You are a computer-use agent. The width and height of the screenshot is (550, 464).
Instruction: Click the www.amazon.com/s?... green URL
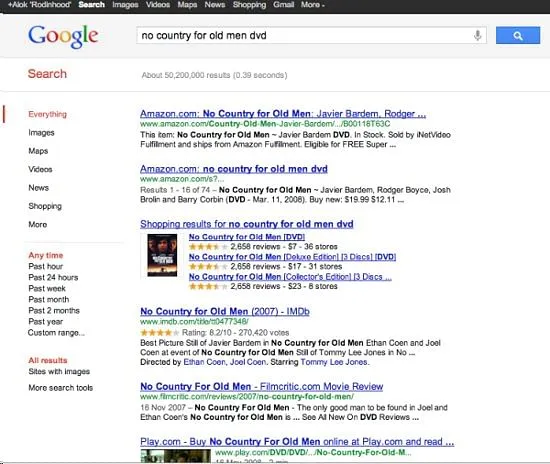(182, 179)
